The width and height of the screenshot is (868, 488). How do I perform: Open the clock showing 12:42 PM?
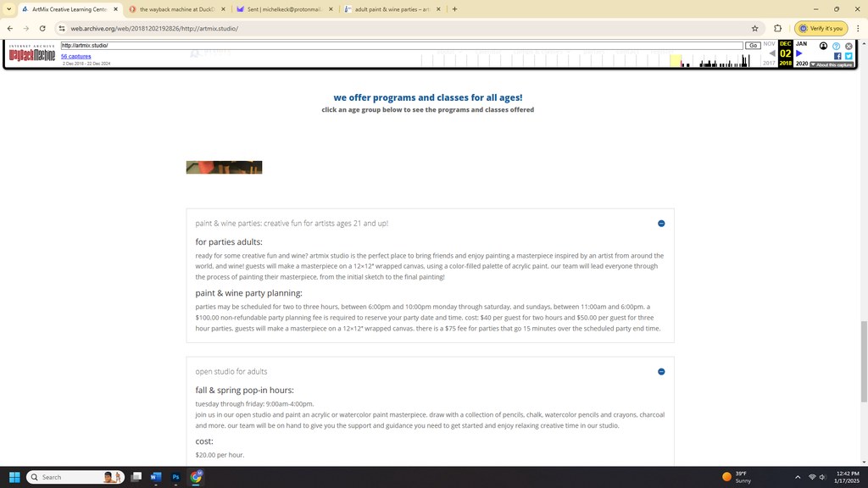click(847, 477)
